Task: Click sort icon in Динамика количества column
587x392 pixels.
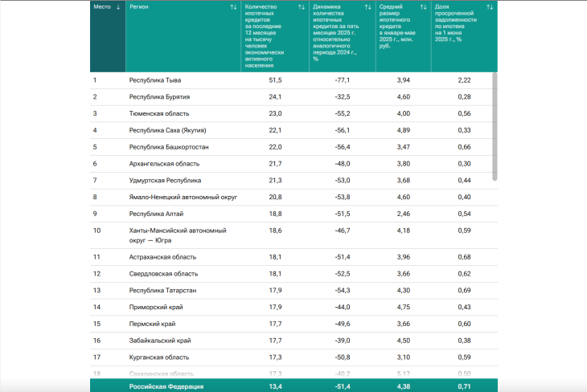Action: 368,7
